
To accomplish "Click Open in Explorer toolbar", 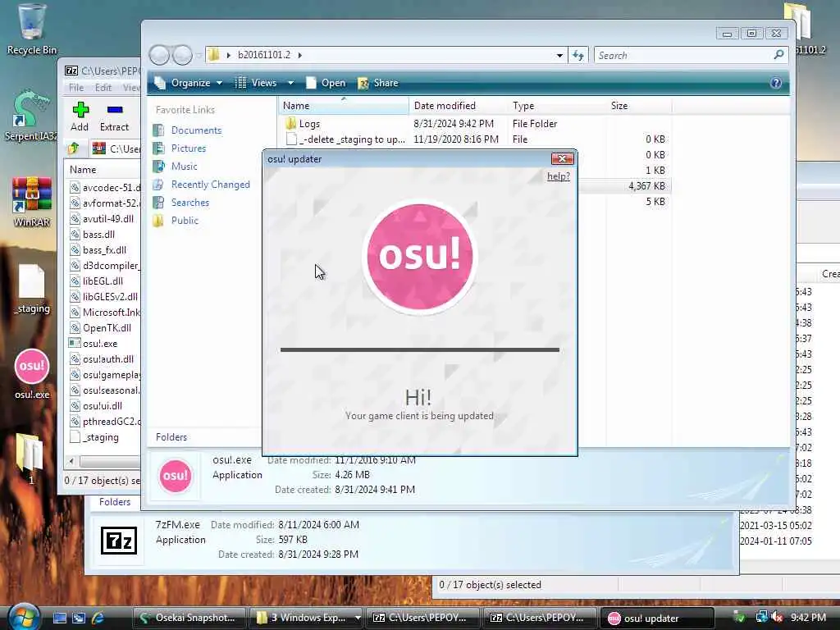I will (326, 83).
